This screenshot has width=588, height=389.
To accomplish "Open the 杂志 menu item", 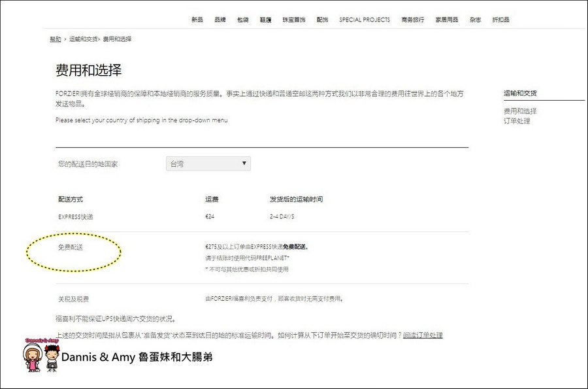I will click(x=475, y=20).
